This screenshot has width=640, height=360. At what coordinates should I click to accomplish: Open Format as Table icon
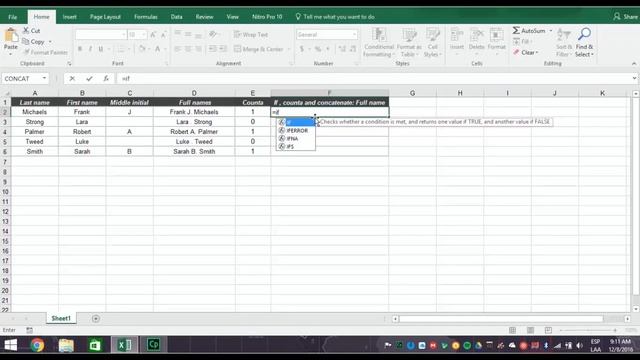pos(409,35)
